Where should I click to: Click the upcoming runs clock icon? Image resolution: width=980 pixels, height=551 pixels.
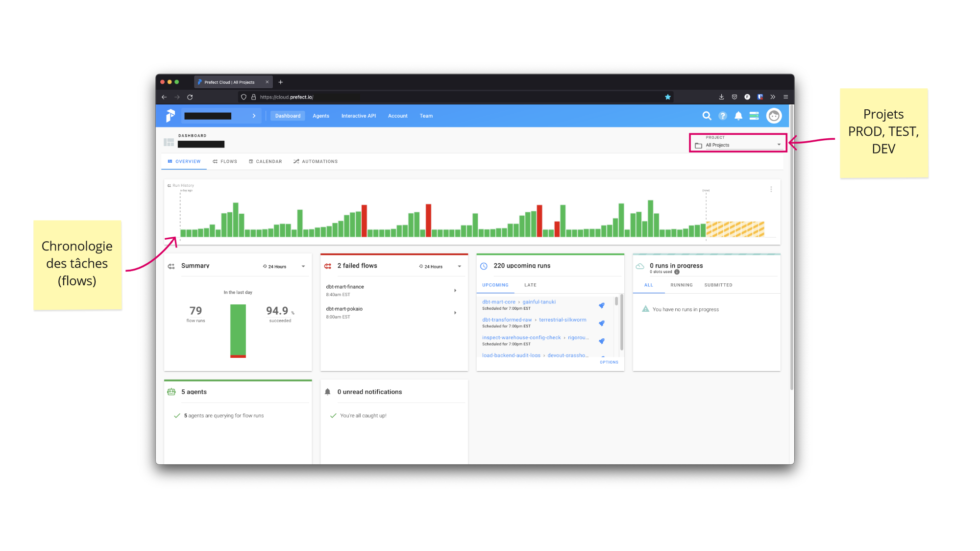(x=484, y=266)
